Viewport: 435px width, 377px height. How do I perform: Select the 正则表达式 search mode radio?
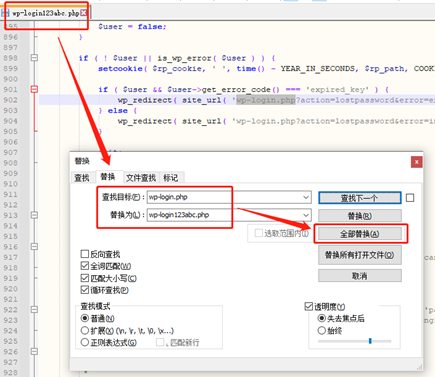pos(85,342)
